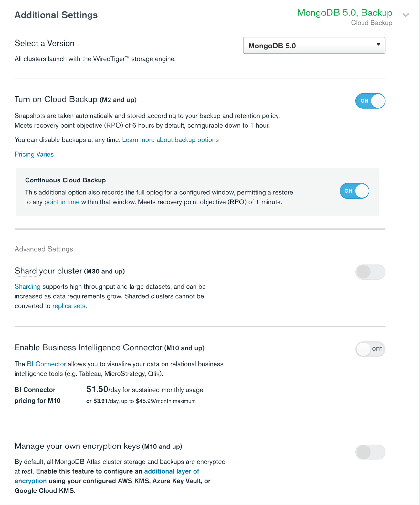The width and height of the screenshot is (420, 505).
Task: Turn off Continuous Cloud Backup
Action: 354,191
